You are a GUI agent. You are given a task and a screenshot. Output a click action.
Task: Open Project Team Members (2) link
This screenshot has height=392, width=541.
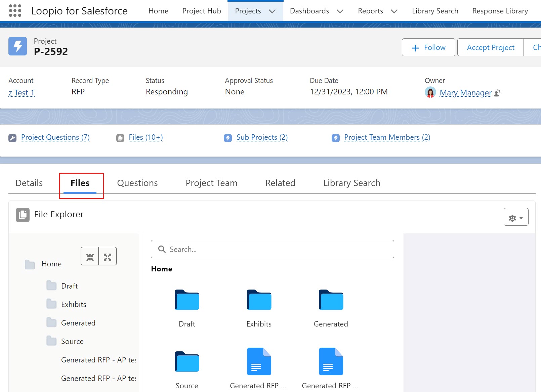(387, 137)
